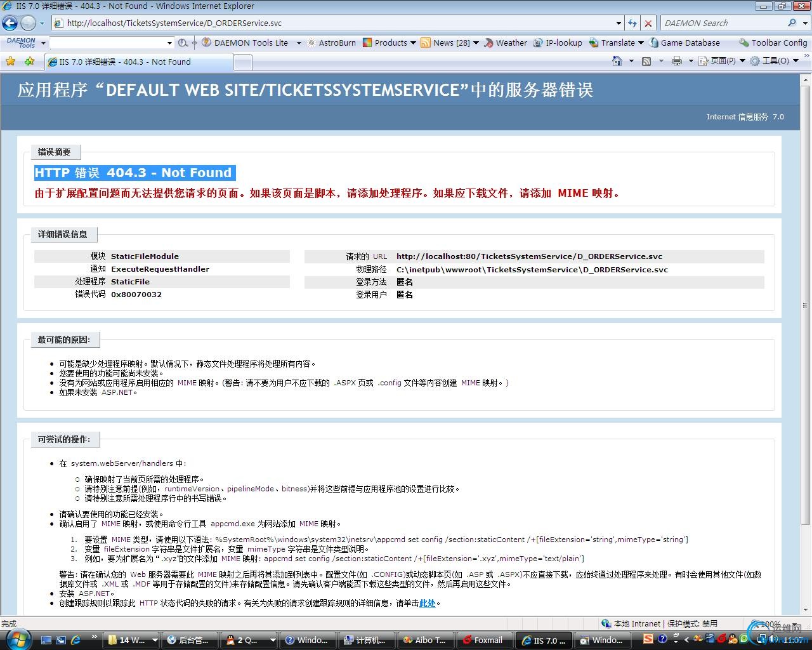Click the vertical scrollbar up arrow
The height and width of the screenshot is (650, 812).
tap(806, 79)
